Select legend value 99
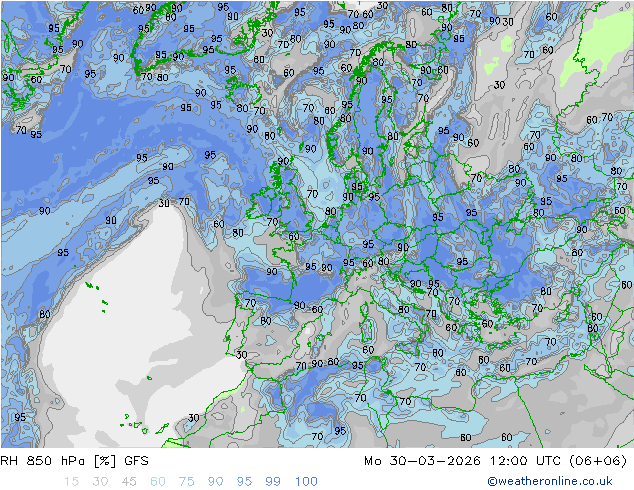The height and width of the screenshot is (490, 634). pyautogui.click(x=273, y=482)
